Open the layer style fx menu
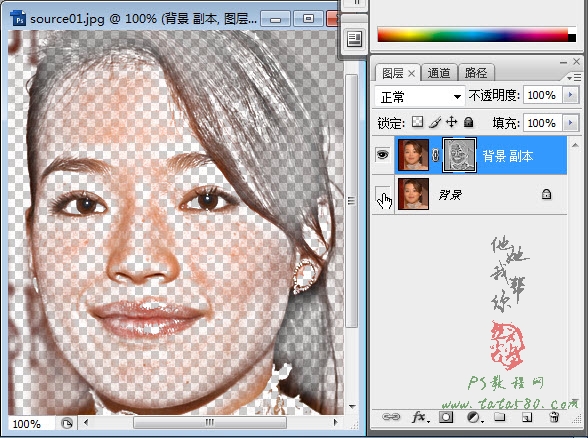This screenshot has width=588, height=438. click(x=420, y=417)
